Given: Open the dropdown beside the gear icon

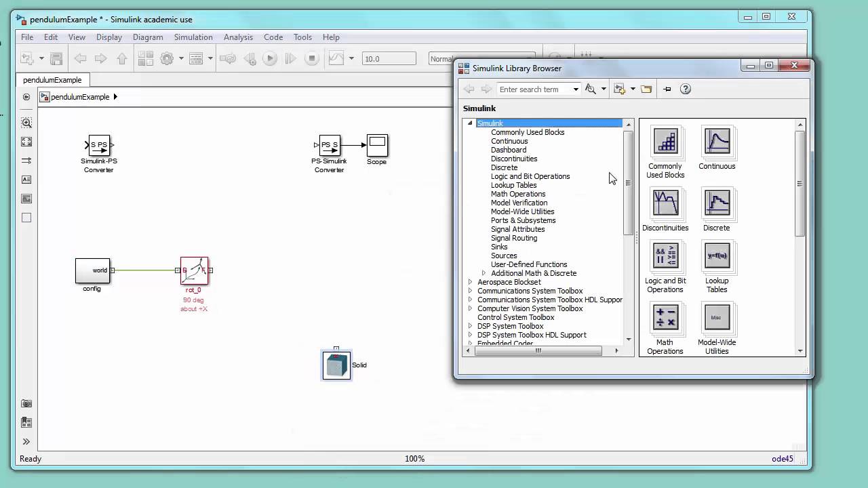Looking at the screenshot, I should pos(181,59).
